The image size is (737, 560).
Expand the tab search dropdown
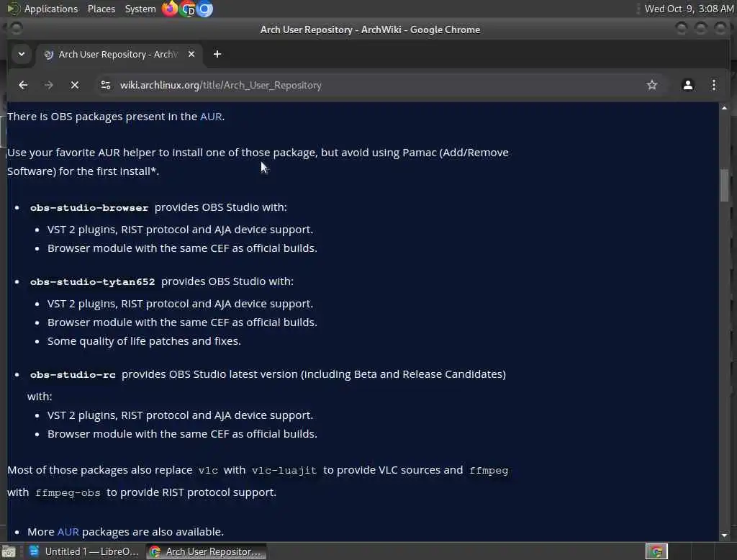click(x=21, y=54)
